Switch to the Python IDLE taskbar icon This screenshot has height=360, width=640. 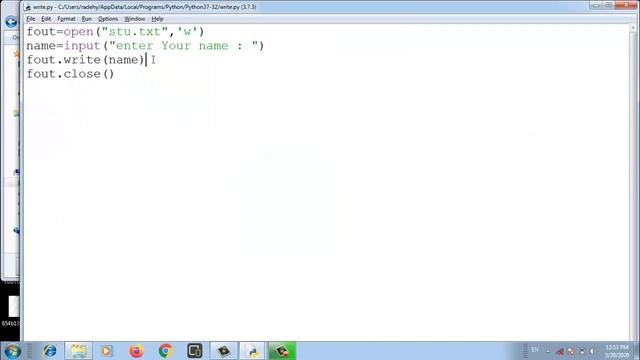click(252, 351)
